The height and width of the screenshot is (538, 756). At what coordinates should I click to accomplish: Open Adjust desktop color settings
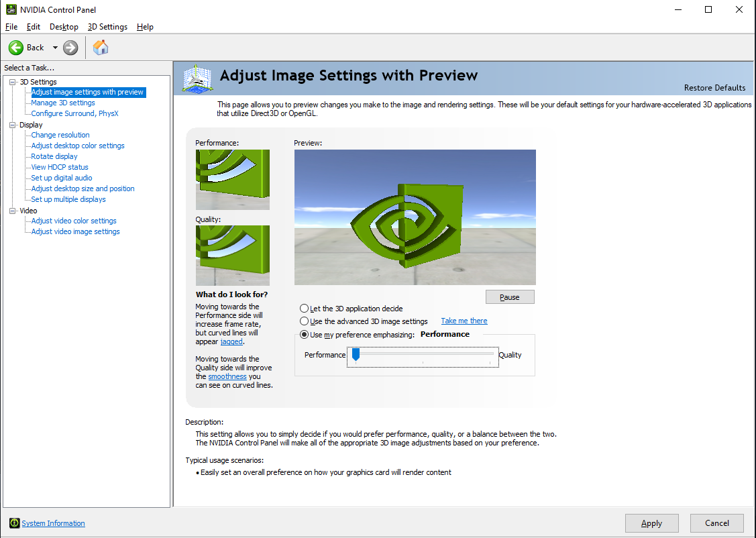coord(78,146)
